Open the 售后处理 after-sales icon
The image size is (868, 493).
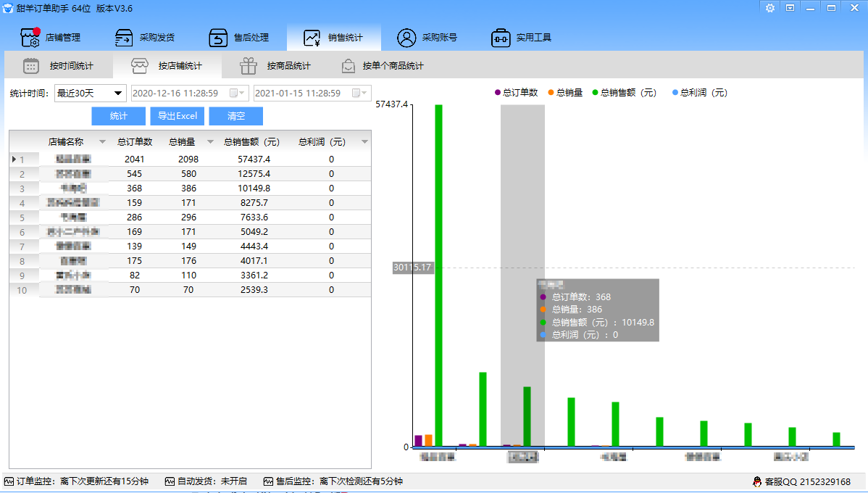click(218, 38)
